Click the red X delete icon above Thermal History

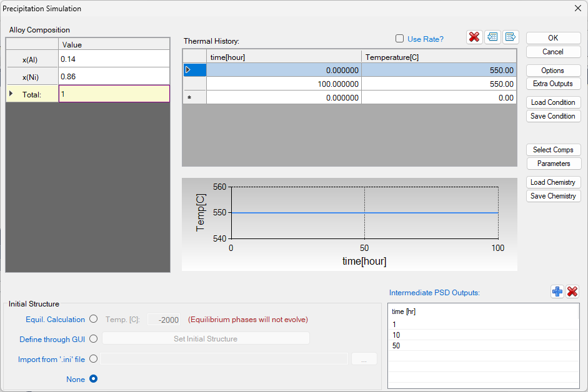click(474, 37)
